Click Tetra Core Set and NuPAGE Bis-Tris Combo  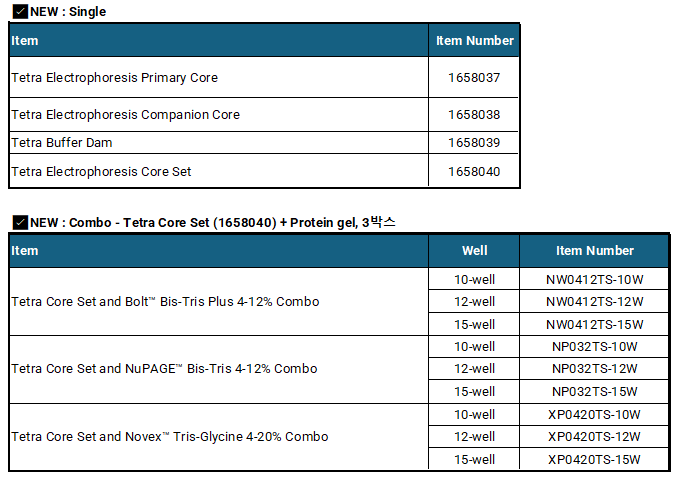pos(164,369)
